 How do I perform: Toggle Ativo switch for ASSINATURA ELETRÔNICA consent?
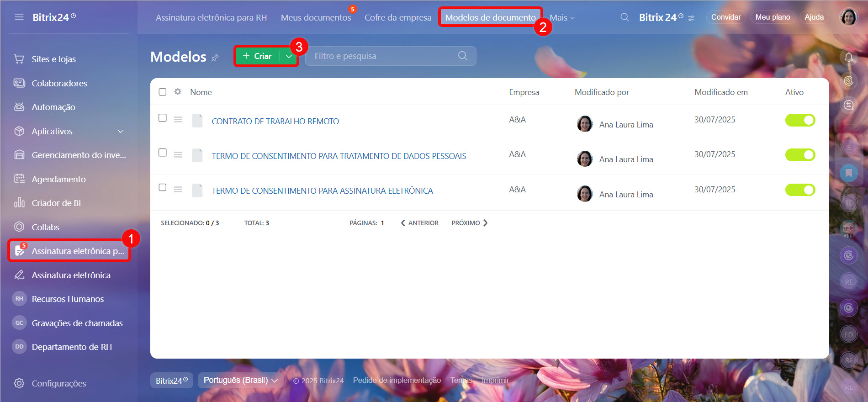pyautogui.click(x=800, y=190)
